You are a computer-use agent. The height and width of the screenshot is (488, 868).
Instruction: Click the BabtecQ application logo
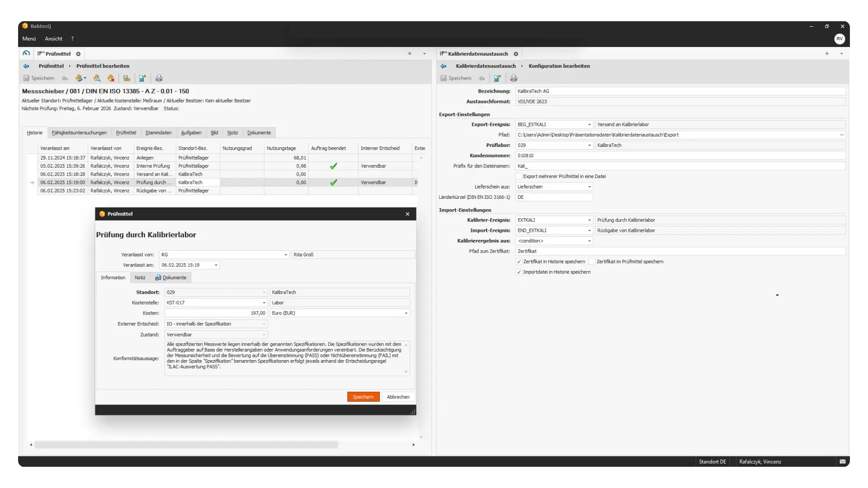(25, 26)
